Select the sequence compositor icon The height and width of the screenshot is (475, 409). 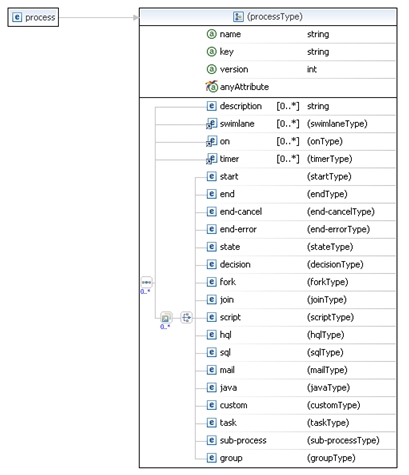click(x=147, y=282)
